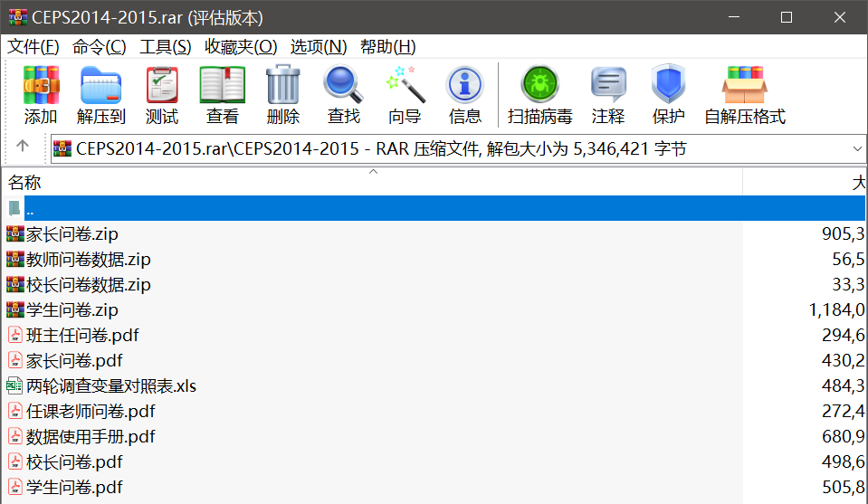
Task: Click size value 1,184,0 of 学生问卷.zip
Action: (836, 309)
